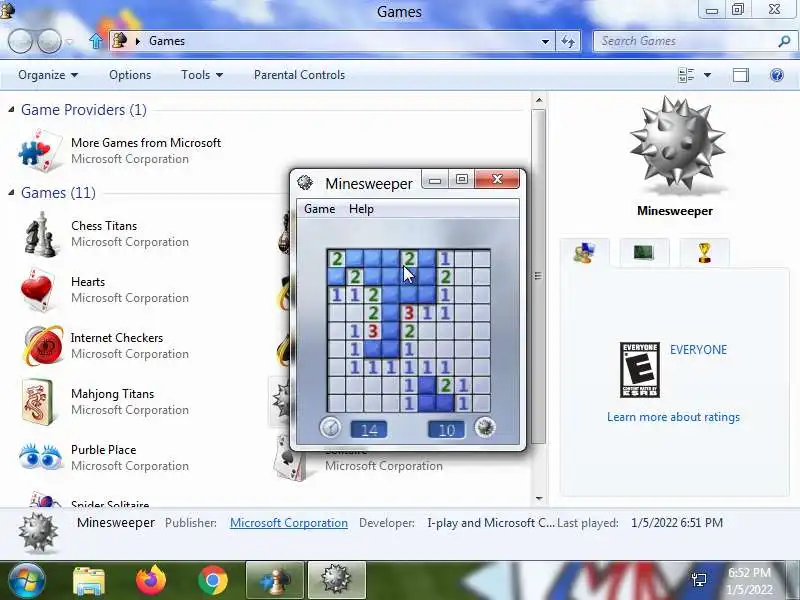Screen dimensions: 800x600
Task: Switch to Games Explorer taskbar button
Action: point(275,581)
